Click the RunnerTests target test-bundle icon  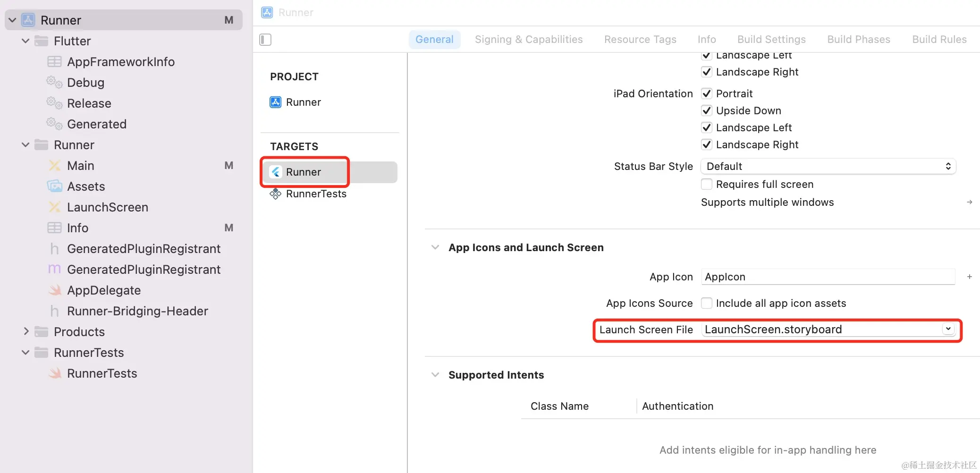tap(275, 194)
